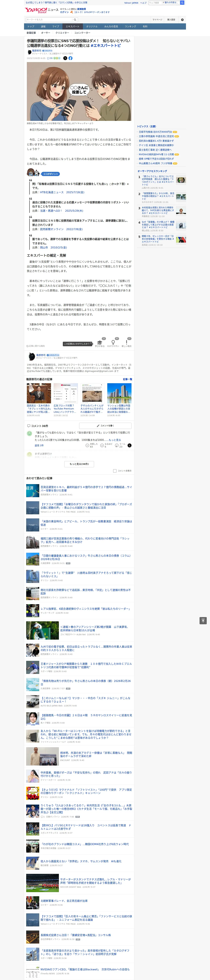
Task: Click the magnifier button in keyword search box
Action: 75,20
